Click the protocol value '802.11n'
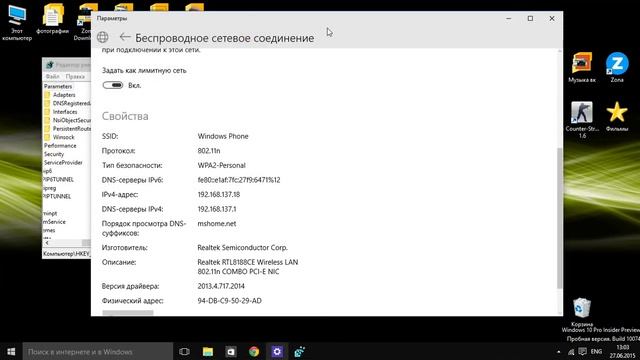This screenshot has height=360, width=640. (x=209, y=151)
